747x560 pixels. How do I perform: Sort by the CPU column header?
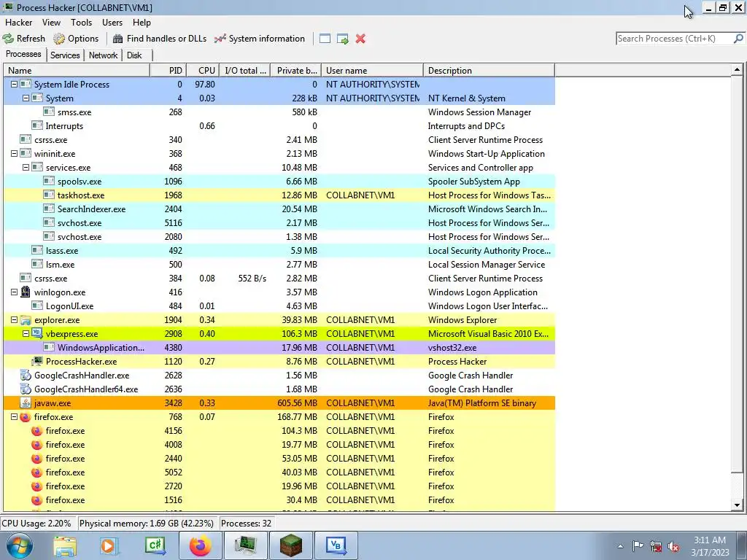tap(203, 71)
